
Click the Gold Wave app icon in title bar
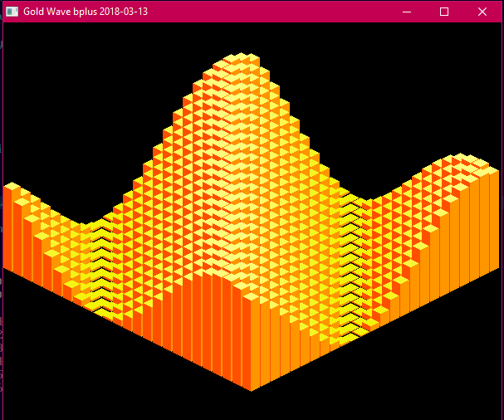12,12
